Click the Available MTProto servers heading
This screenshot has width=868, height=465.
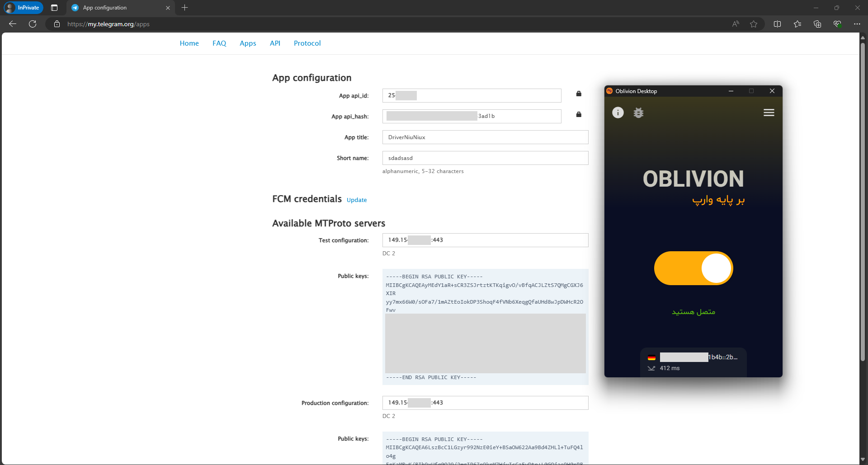(329, 223)
